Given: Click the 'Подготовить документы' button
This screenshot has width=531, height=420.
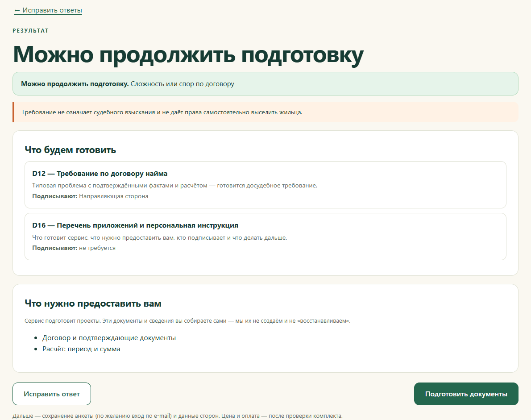Looking at the screenshot, I should (466, 394).
